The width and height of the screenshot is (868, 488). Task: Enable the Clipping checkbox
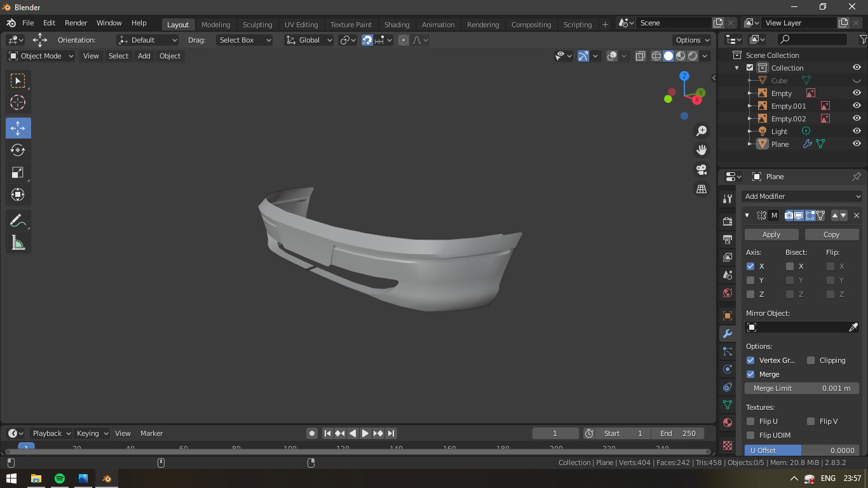(x=811, y=360)
